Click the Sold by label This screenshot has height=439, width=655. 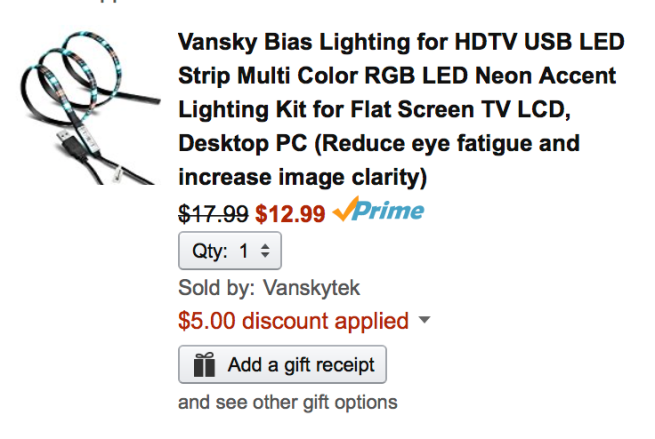(x=217, y=288)
